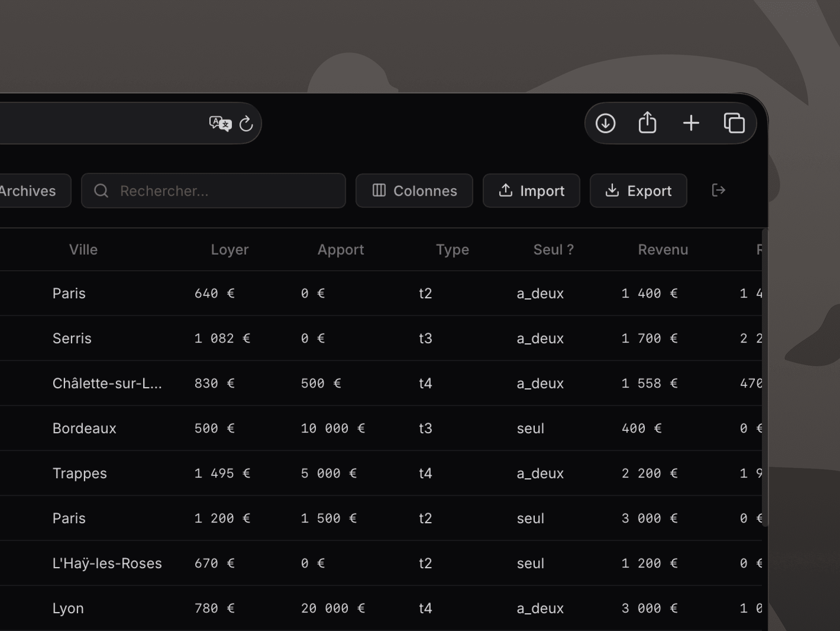
Task: Open the browser downloads icon
Action: pyautogui.click(x=605, y=123)
